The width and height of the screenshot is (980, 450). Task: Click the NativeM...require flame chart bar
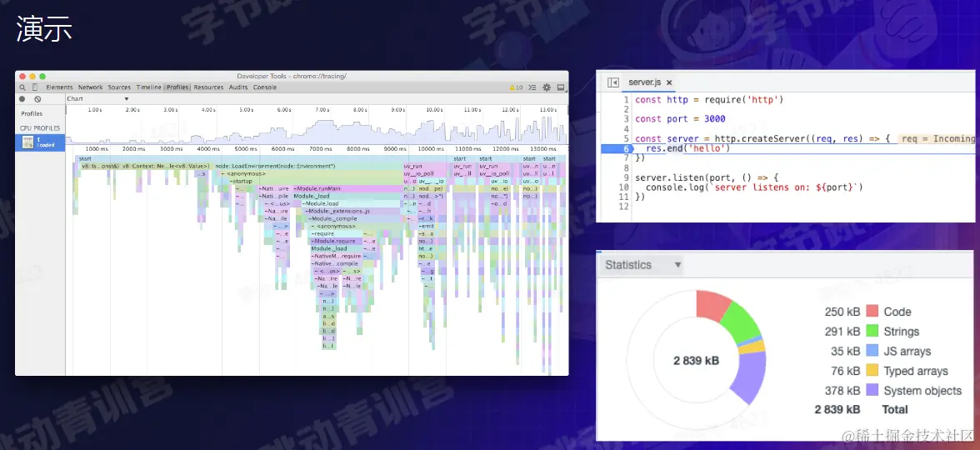point(337,257)
